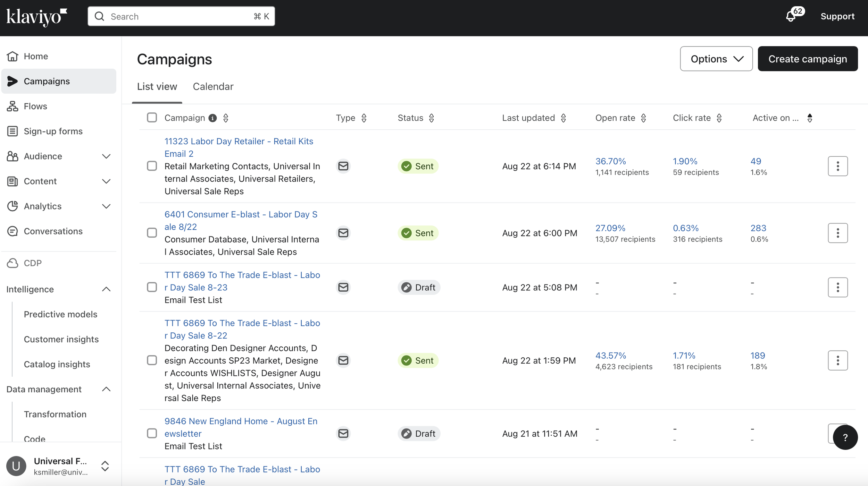
Task: Tick the 9846 New England Home checkbox
Action: click(152, 433)
